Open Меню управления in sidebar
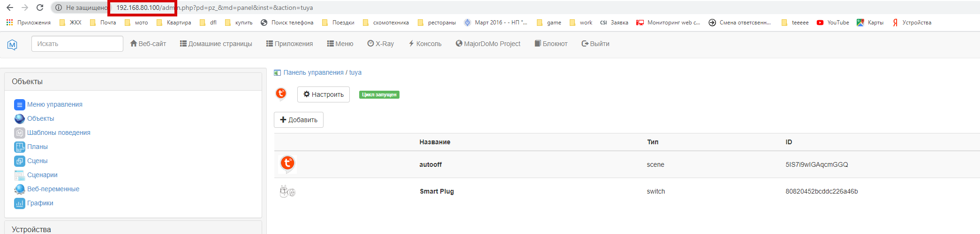This screenshot has height=234, width=980. 54,104
